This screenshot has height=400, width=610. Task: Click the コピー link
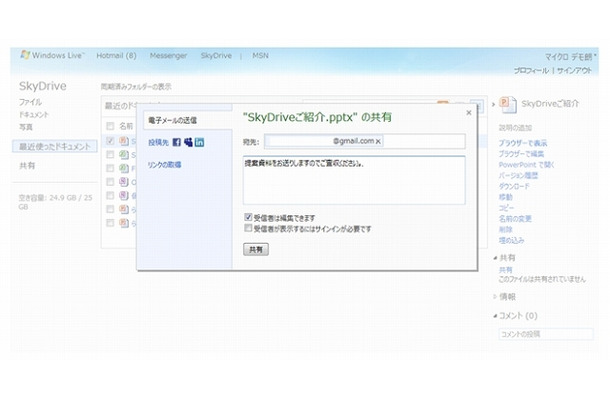pyautogui.click(x=507, y=208)
